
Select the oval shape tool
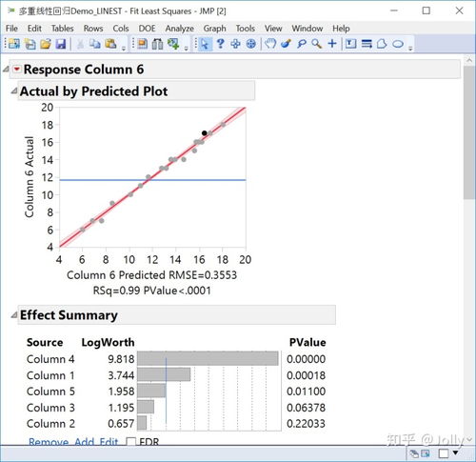[398, 44]
